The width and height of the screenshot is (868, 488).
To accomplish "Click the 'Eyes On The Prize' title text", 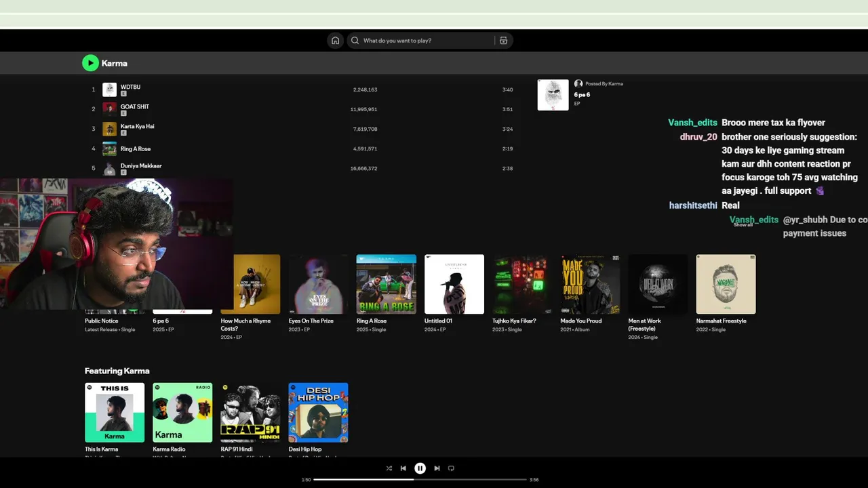I will [311, 321].
